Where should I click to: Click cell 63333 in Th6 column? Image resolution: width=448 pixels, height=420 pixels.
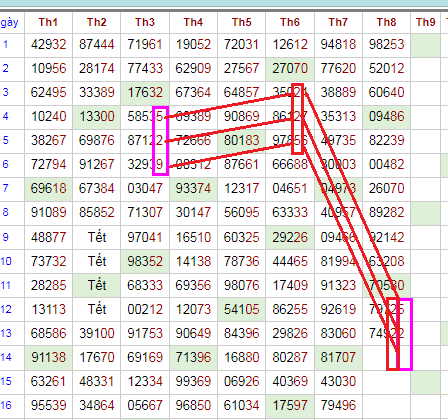290,212
